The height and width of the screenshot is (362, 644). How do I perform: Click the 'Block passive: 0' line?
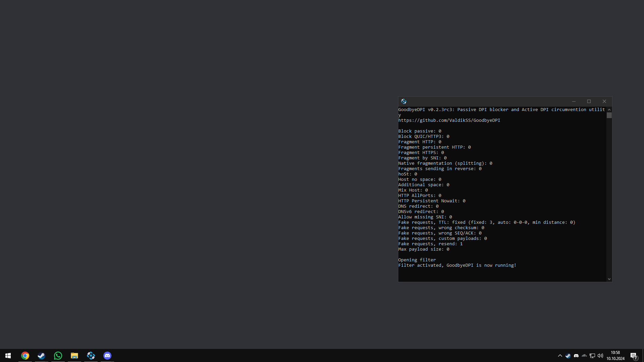click(420, 131)
